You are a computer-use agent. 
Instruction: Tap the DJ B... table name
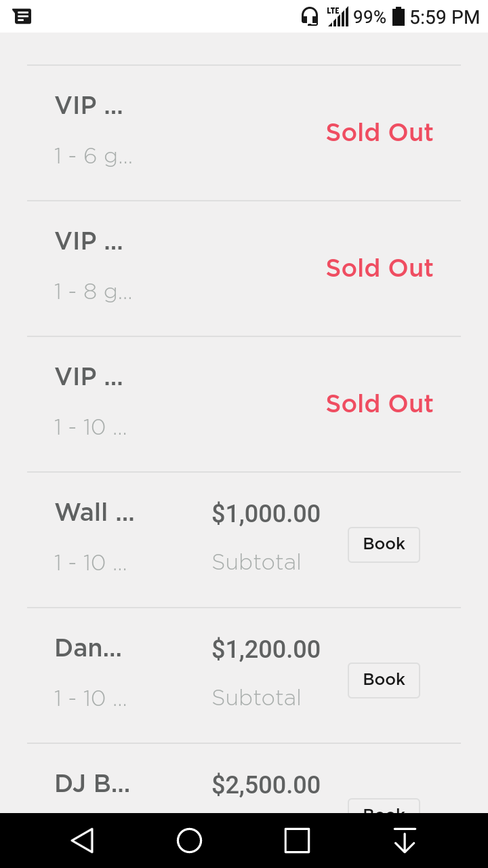pyautogui.click(x=92, y=784)
